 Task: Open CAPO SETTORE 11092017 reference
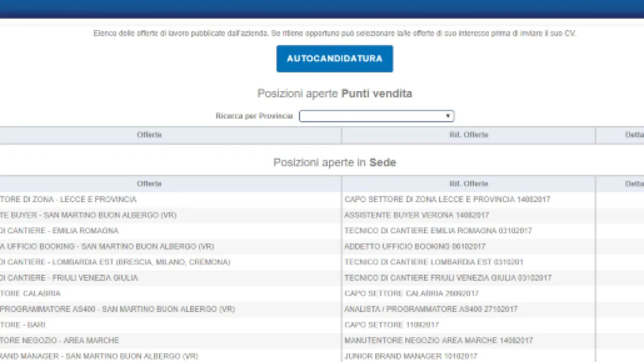tap(391, 325)
